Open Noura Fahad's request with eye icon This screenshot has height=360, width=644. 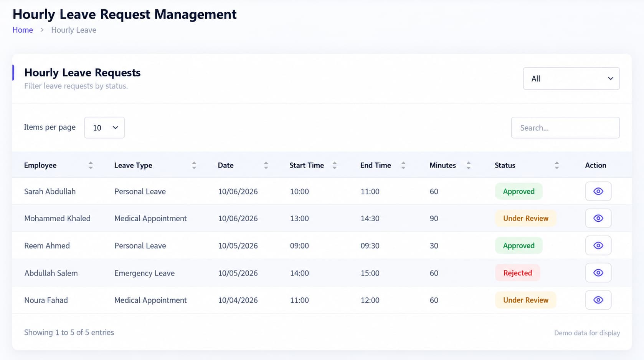pos(598,300)
